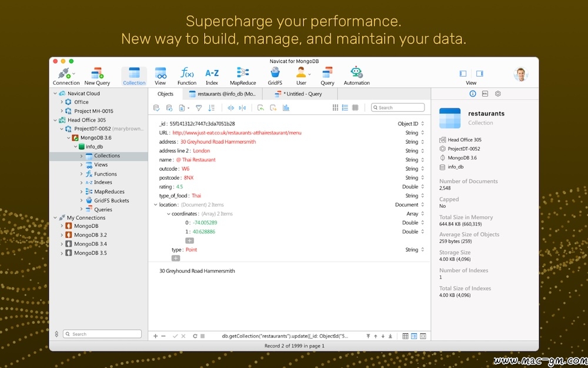The height and width of the screenshot is (368, 588).
Task: Click the sort icon in object toolbar
Action: click(x=212, y=108)
